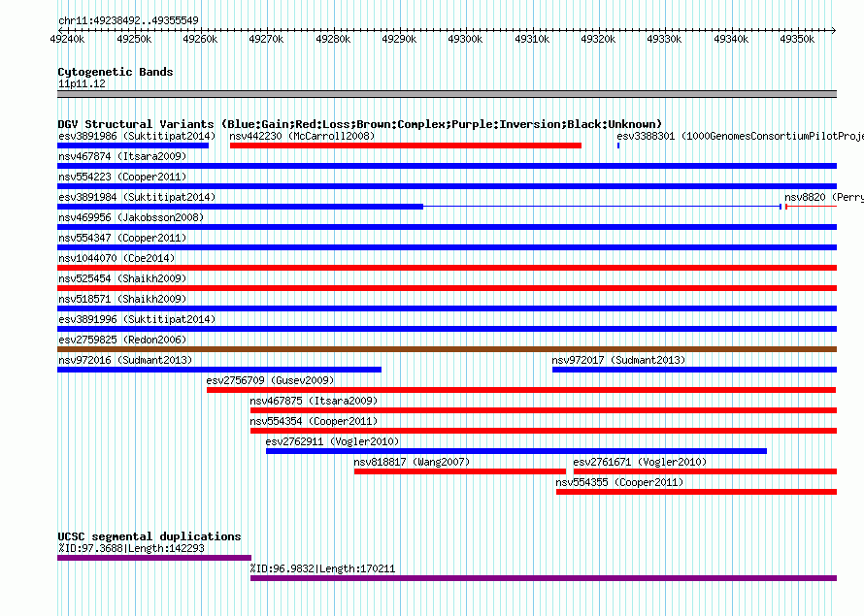Click the nsv818817 (Wang2007) label
864x616 pixels.
click(x=412, y=462)
